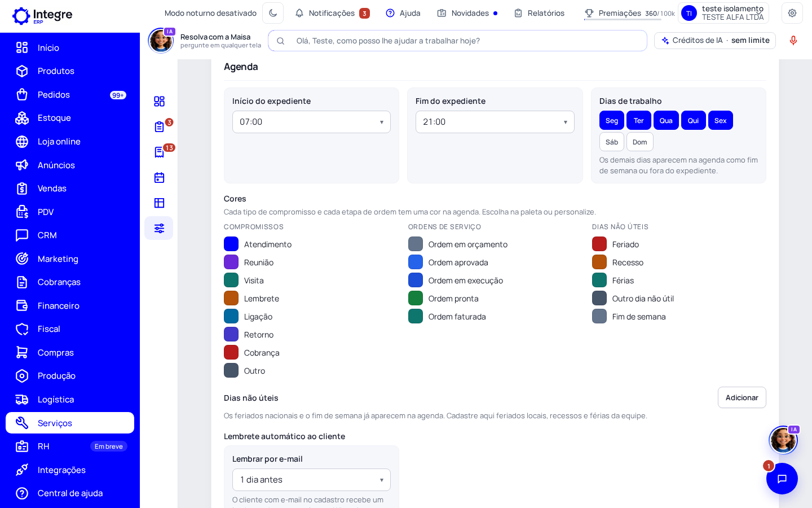The height and width of the screenshot is (508, 812).
Task: Enable Sáb as work day
Action: (612, 142)
